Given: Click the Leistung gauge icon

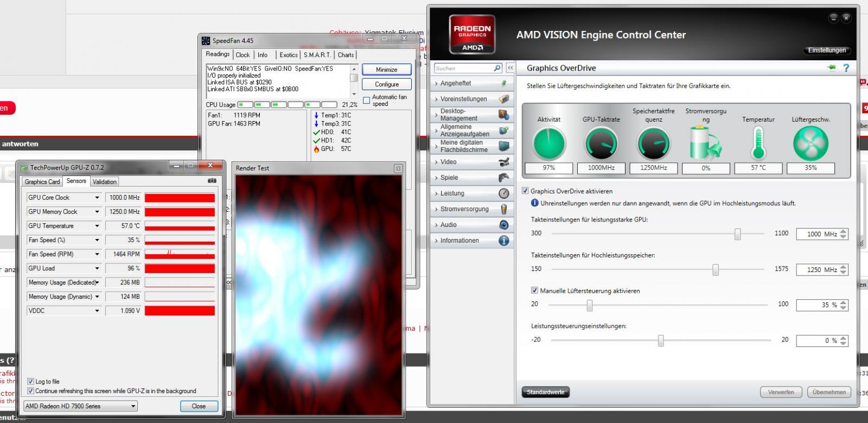Looking at the screenshot, I should (504, 193).
